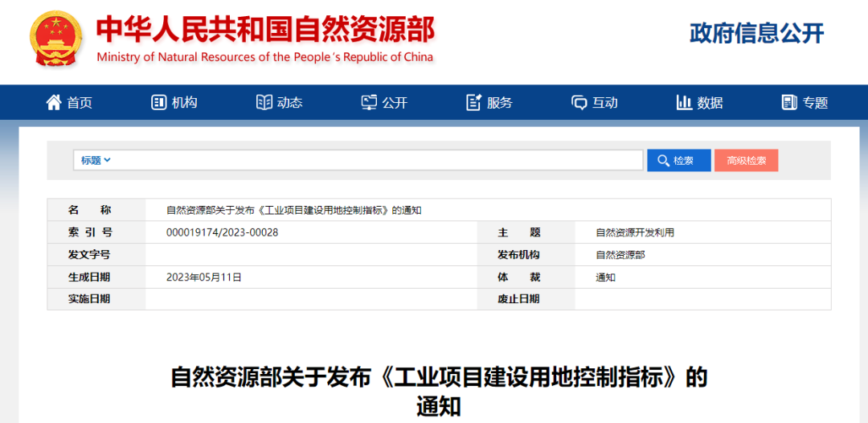Open the 首页 menu item

pos(80,102)
